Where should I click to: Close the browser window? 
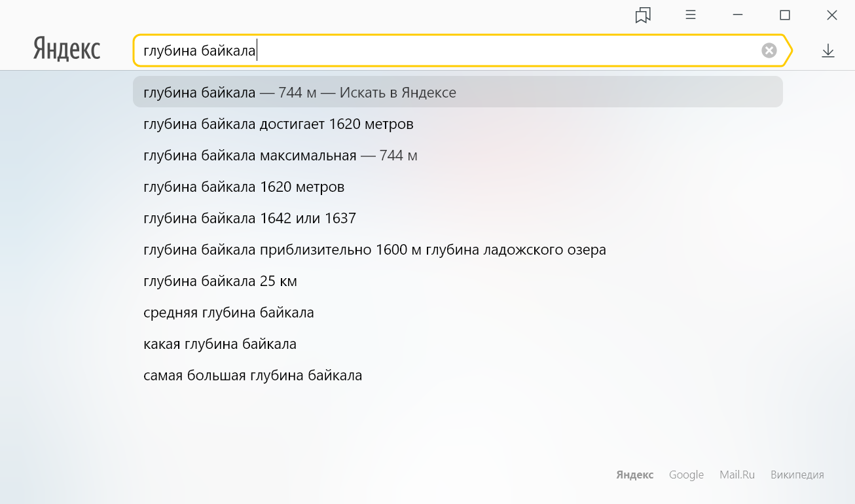point(832,15)
